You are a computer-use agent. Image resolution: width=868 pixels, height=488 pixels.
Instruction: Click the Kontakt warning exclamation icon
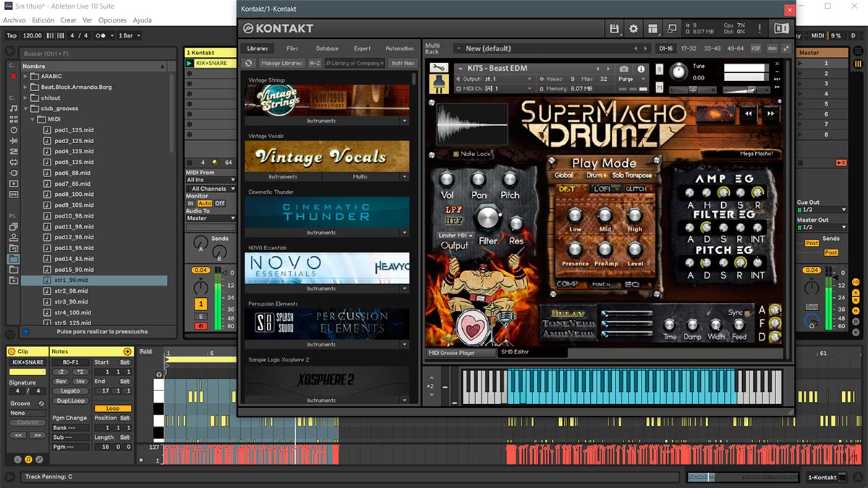pos(759,28)
